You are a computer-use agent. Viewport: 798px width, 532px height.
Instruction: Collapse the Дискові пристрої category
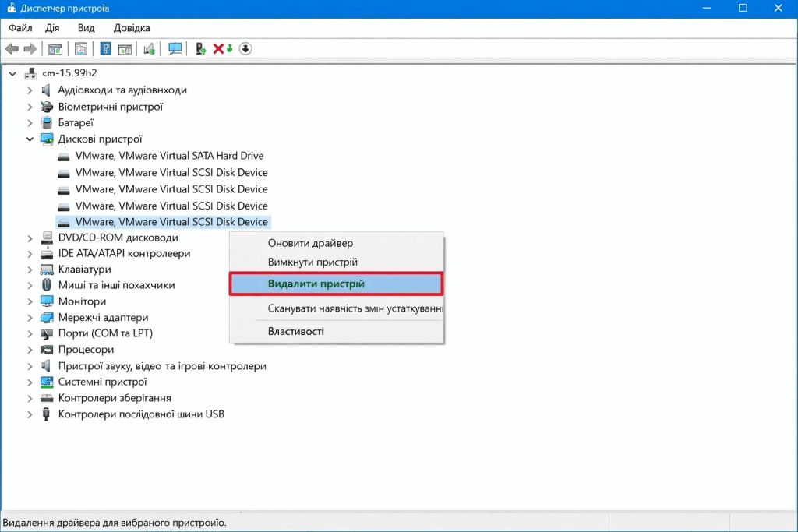(x=30, y=139)
